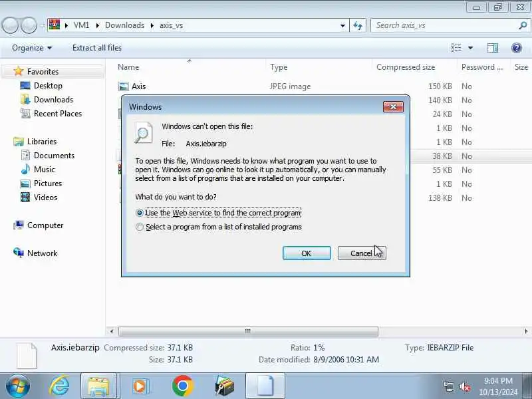Open Desktop in Favorites
This screenshot has width=532, height=399.
48,86
